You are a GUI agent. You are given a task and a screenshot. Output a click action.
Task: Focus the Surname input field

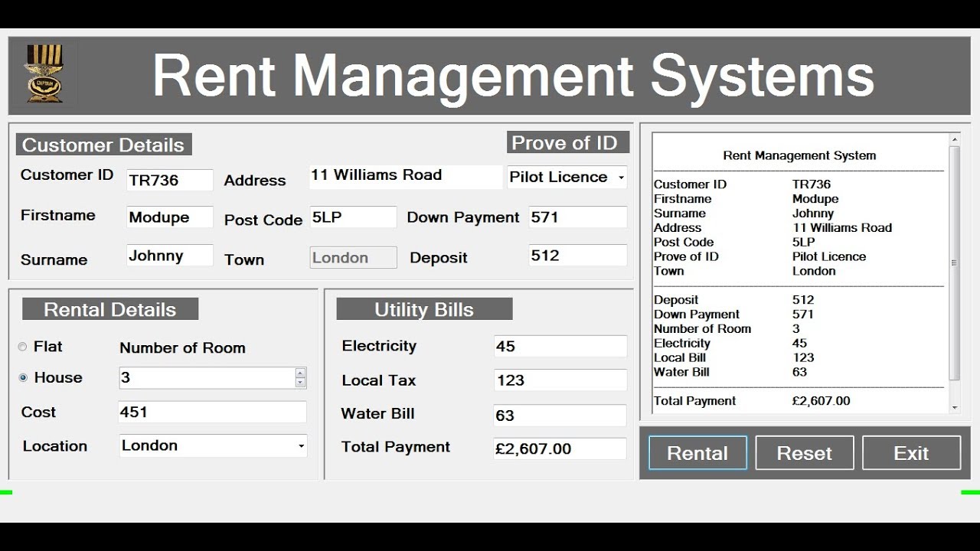170,256
